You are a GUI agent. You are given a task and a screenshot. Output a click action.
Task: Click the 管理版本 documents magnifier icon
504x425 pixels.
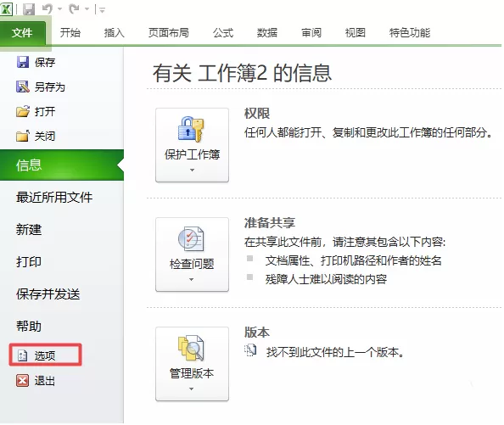click(x=191, y=348)
